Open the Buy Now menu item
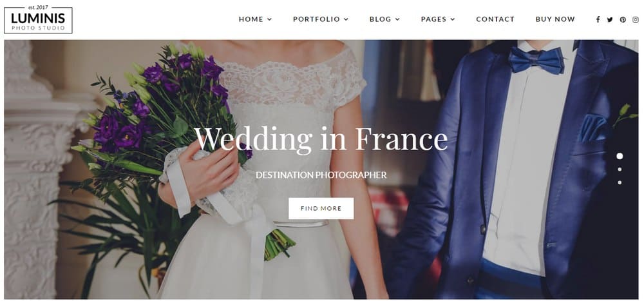The height and width of the screenshot is (301, 644). 555,19
